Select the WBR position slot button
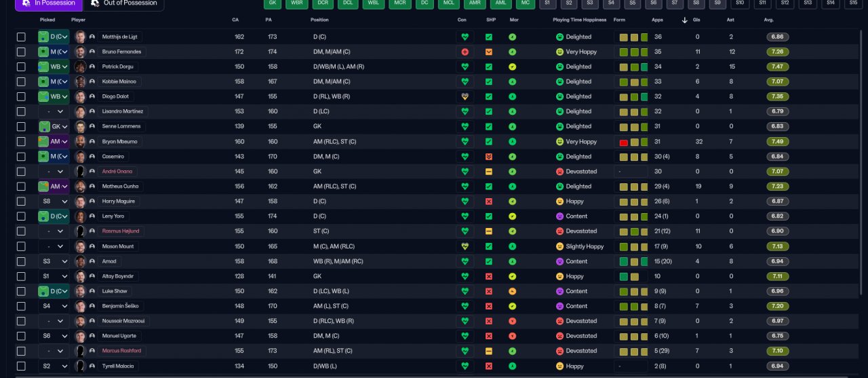 click(x=297, y=3)
